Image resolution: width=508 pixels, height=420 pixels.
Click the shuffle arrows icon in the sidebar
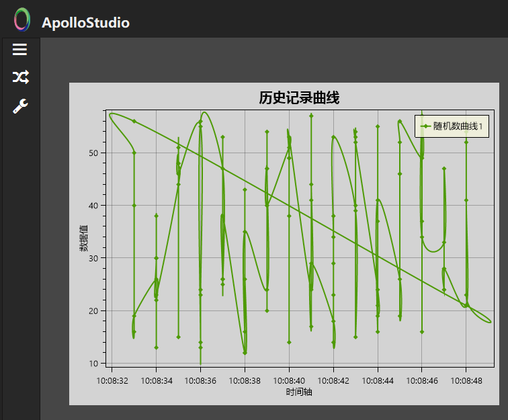click(21, 77)
